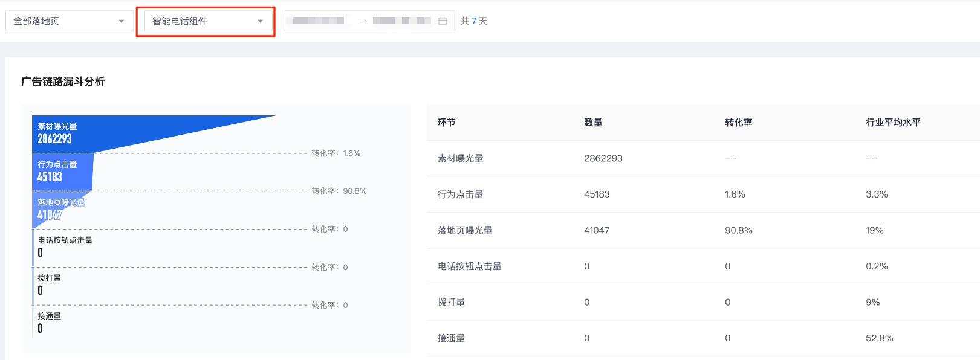980x360 pixels.
Task: Click the 3.3% industry average cell
Action: tap(877, 194)
